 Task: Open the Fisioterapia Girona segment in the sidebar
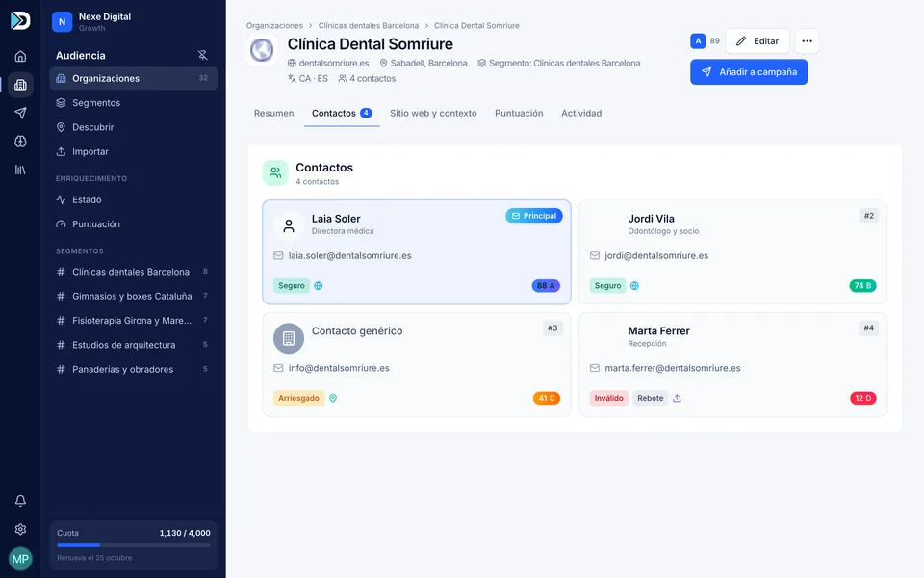pyautogui.click(x=134, y=321)
